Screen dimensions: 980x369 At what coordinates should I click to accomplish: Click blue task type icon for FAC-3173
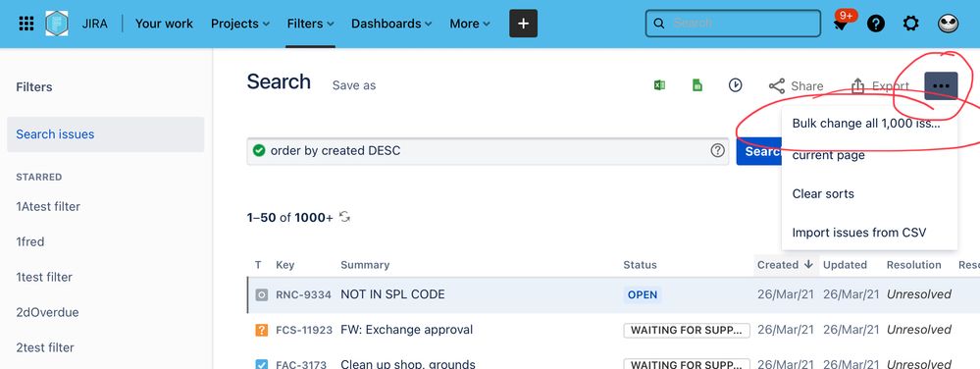262,364
